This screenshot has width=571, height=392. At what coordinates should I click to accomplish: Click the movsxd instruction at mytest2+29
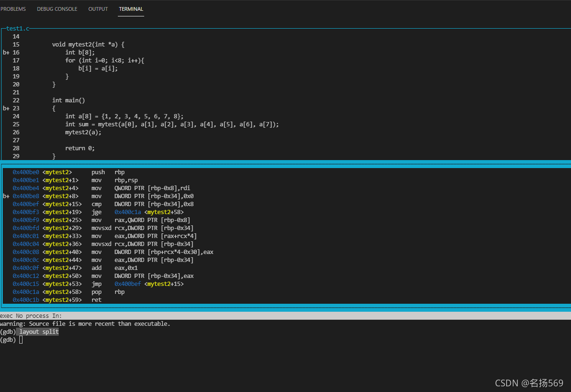(x=143, y=228)
